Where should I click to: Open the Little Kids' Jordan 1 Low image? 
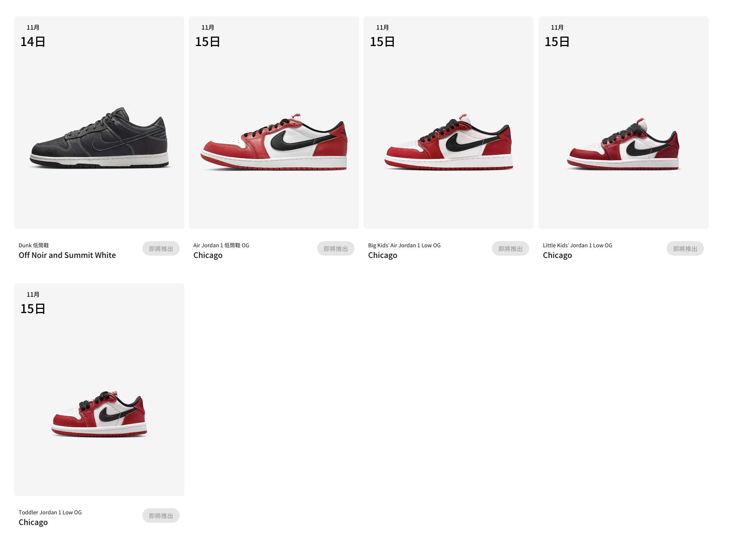point(623,123)
